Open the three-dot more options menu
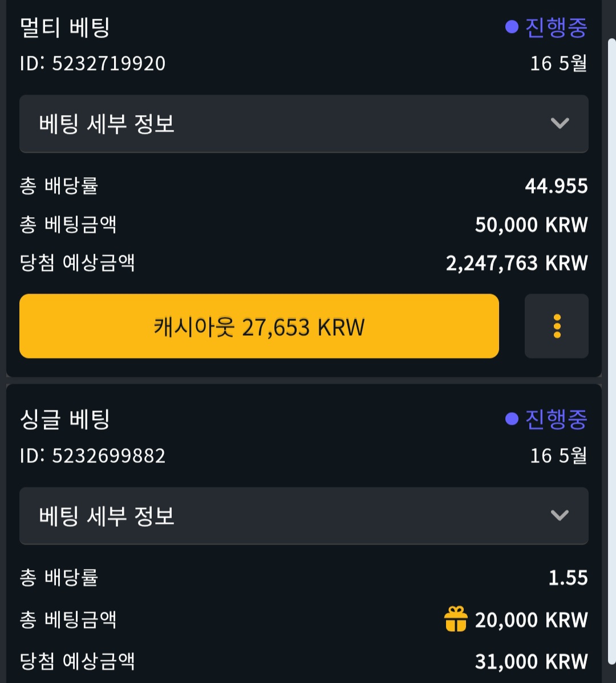This screenshot has height=683, width=616. coord(556,326)
